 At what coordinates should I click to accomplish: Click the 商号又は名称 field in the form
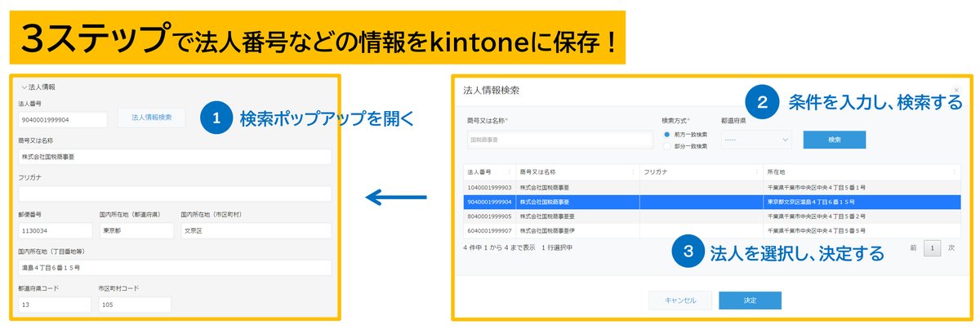pos(174,157)
